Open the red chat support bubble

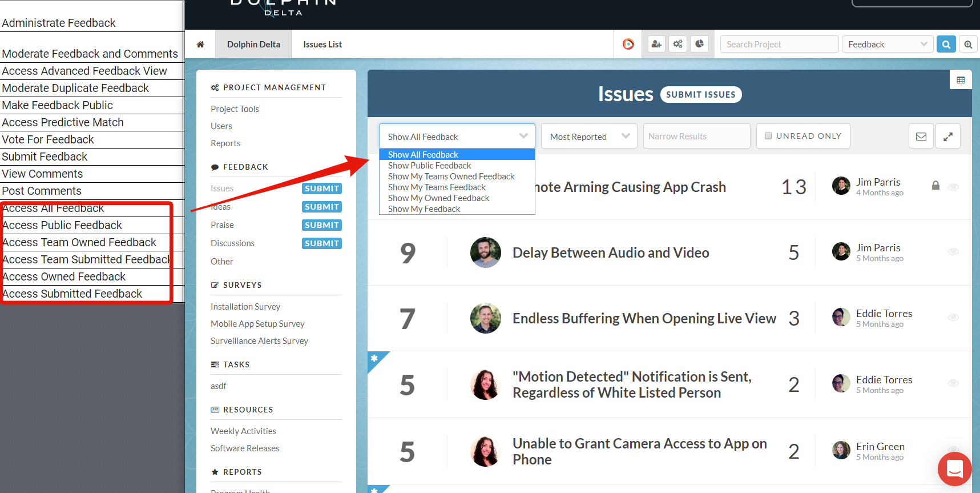[955, 469]
